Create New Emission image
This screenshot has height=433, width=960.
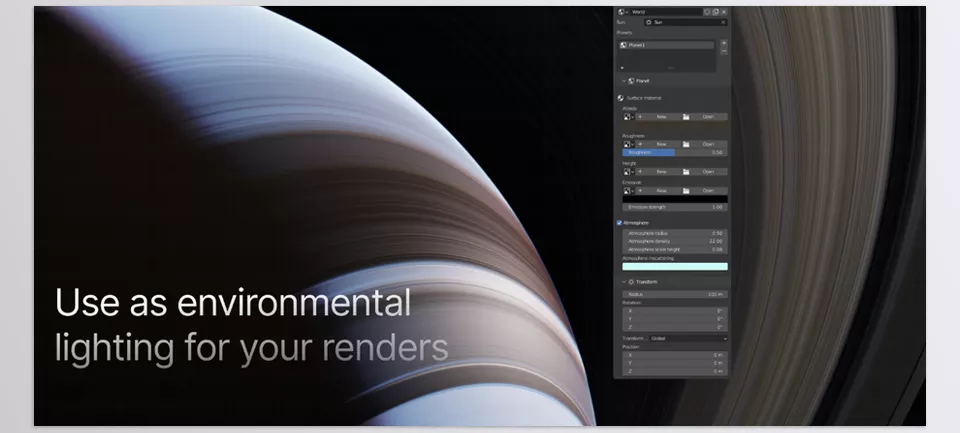click(657, 190)
